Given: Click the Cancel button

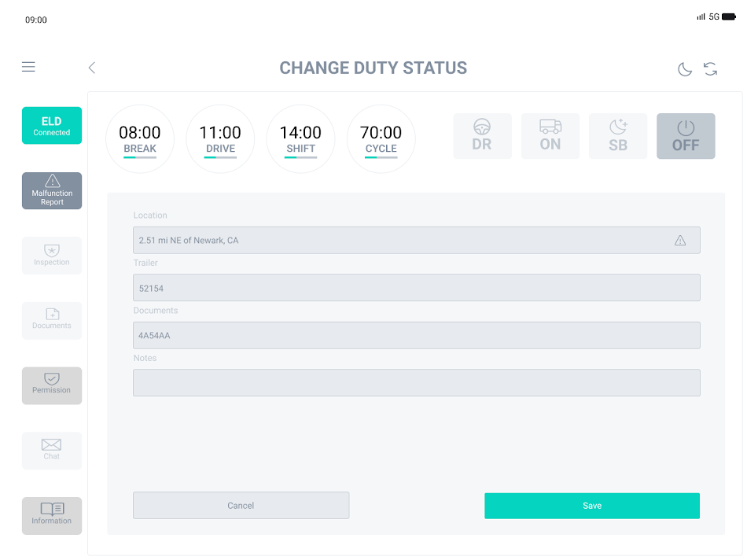Looking at the screenshot, I should 241,506.
